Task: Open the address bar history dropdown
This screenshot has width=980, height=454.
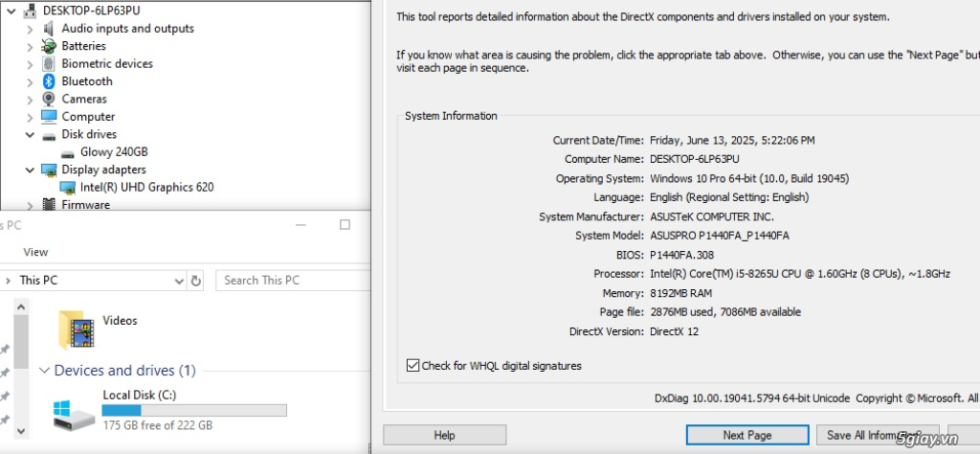Action: 179,281
